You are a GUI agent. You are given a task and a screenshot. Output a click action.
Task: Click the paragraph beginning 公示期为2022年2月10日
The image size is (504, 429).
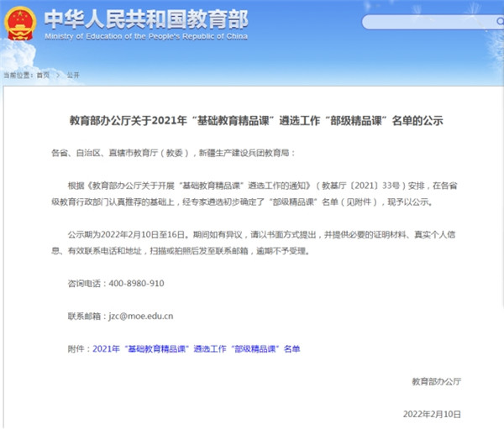click(254, 243)
